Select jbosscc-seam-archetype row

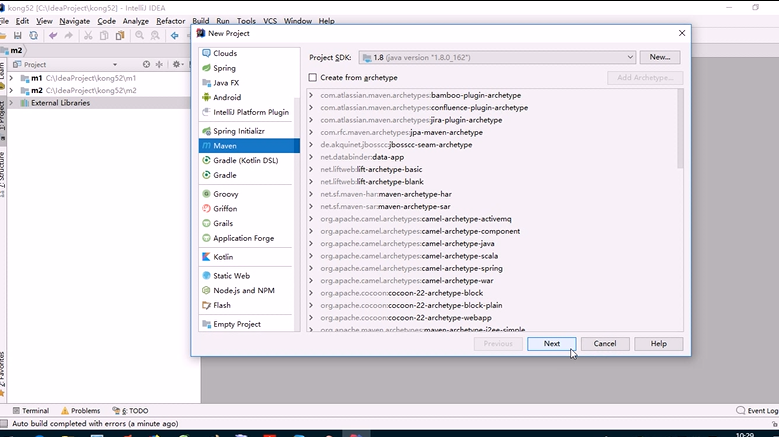492,145
